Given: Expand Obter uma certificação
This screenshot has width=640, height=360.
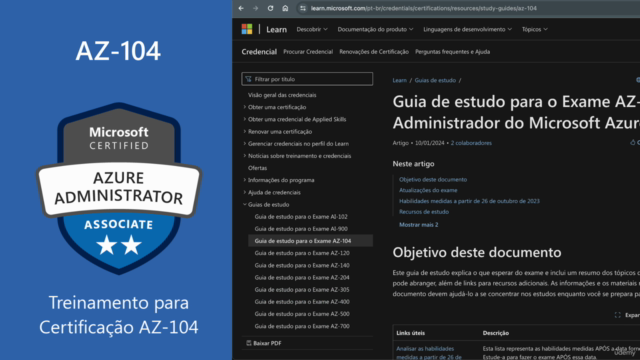Looking at the screenshot, I should 277,107.
